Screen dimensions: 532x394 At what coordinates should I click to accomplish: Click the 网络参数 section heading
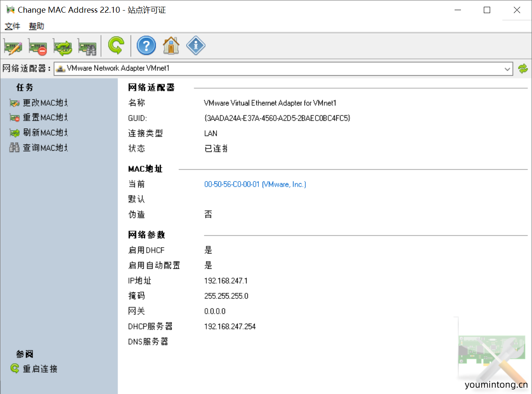[147, 235]
